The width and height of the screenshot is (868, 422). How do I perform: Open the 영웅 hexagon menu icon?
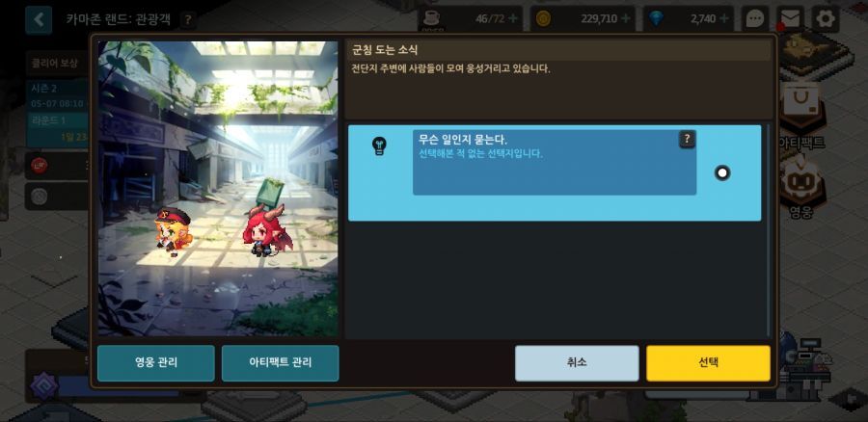[x=801, y=186]
